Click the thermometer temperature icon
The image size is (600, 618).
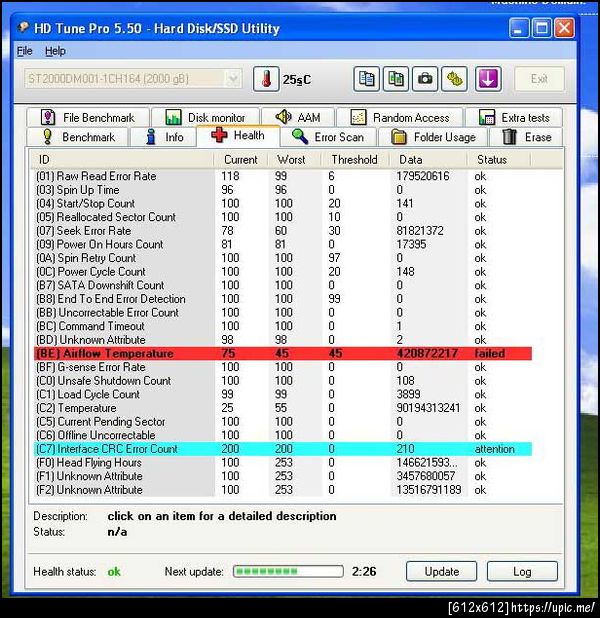(266, 79)
